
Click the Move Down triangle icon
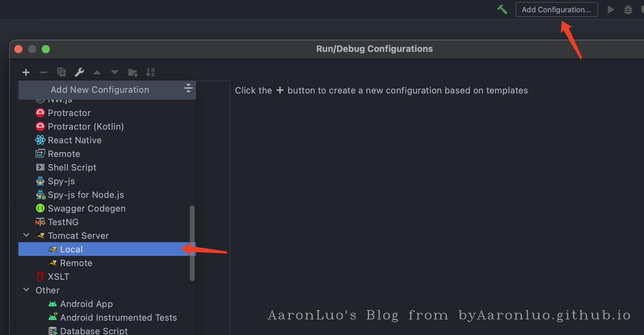tap(115, 72)
